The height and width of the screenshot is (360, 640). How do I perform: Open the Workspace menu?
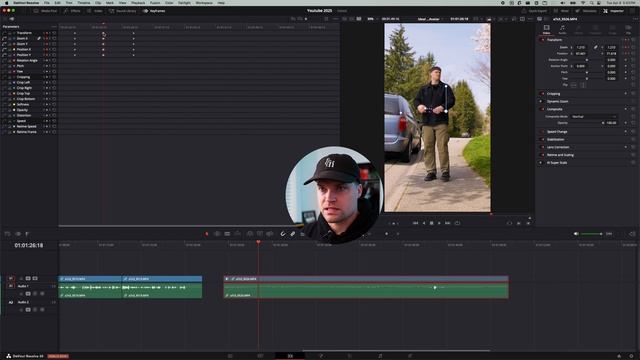(204, 3)
